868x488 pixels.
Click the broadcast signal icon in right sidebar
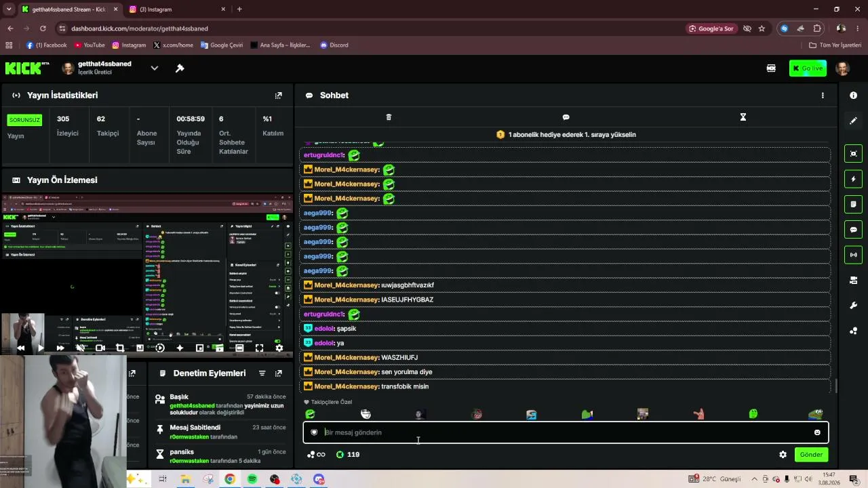(853, 255)
